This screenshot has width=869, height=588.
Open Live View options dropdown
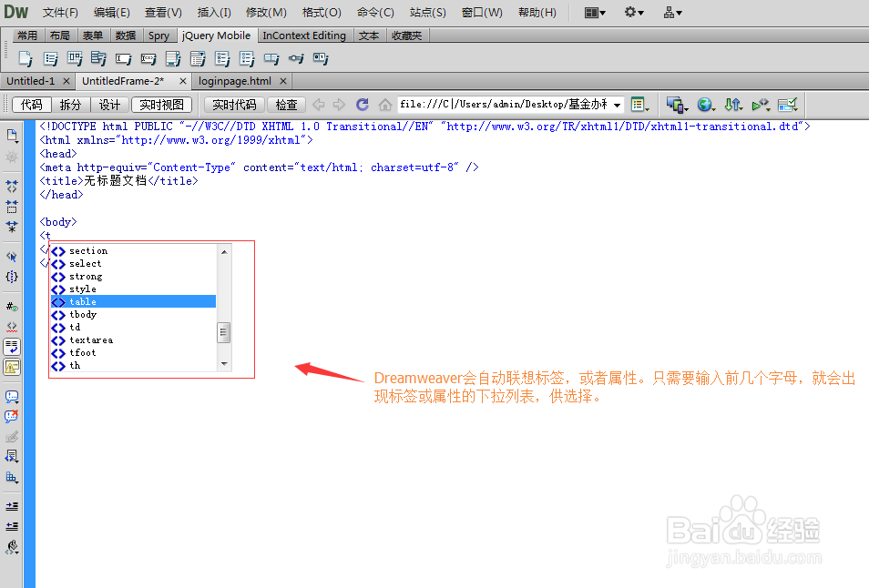click(x=640, y=104)
